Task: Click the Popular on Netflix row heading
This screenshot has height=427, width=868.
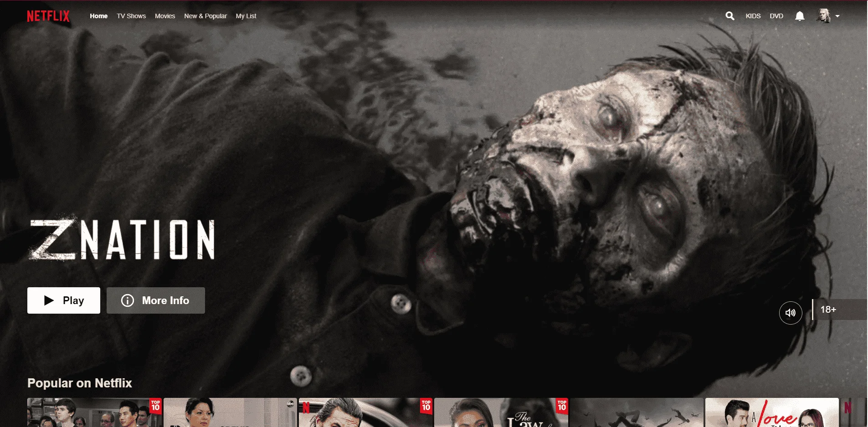Action: (x=80, y=383)
